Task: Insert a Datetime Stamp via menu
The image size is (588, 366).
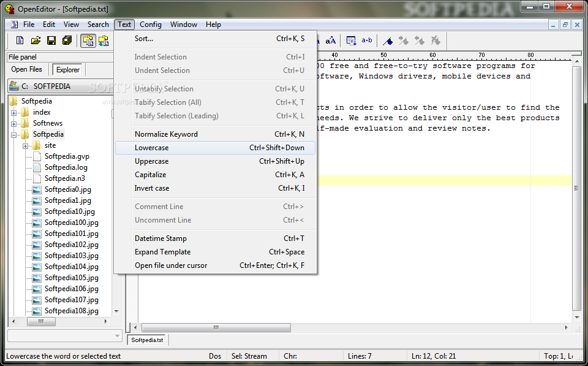Action: tap(215, 238)
